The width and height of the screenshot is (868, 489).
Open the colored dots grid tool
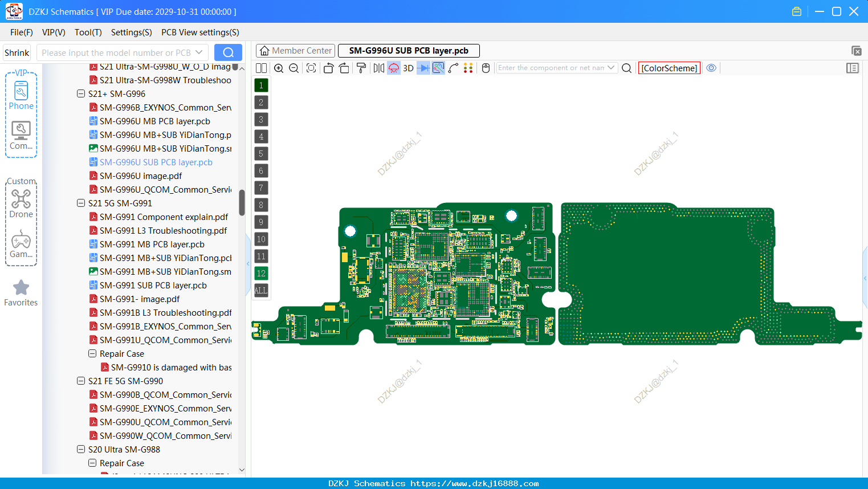(468, 68)
